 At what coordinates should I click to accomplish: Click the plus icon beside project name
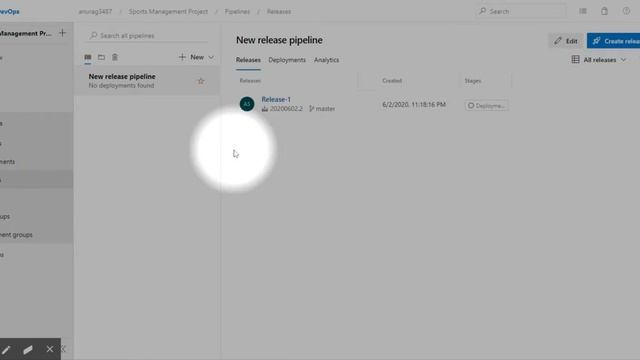(x=62, y=33)
